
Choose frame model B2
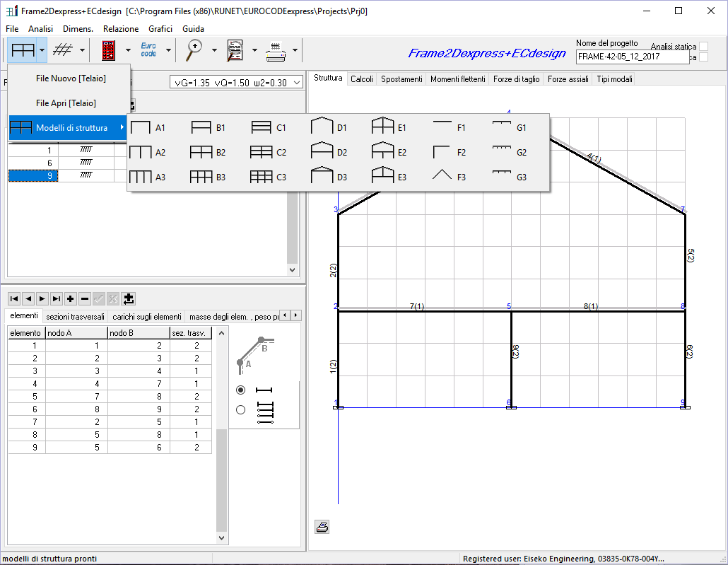tap(208, 153)
